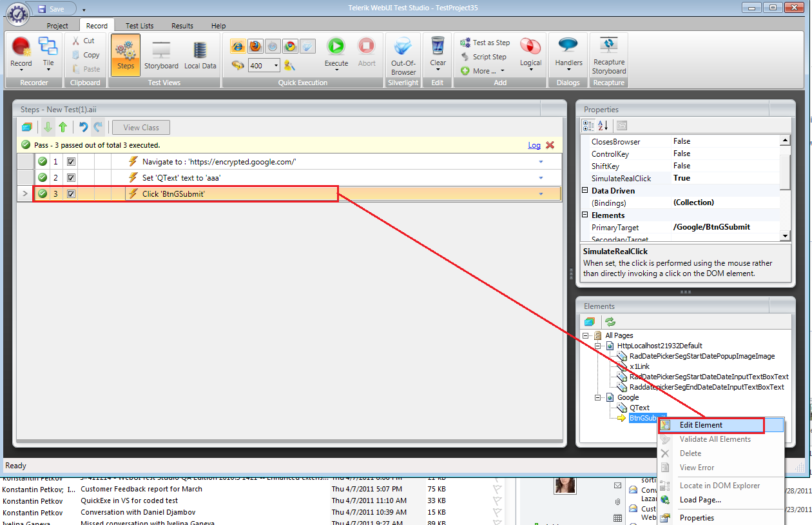Choose Load Page... from context menu
The image size is (812, 525).
point(720,500)
